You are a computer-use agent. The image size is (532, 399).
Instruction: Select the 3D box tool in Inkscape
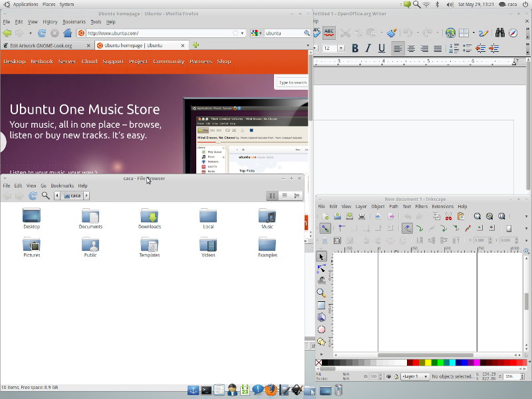(321, 317)
